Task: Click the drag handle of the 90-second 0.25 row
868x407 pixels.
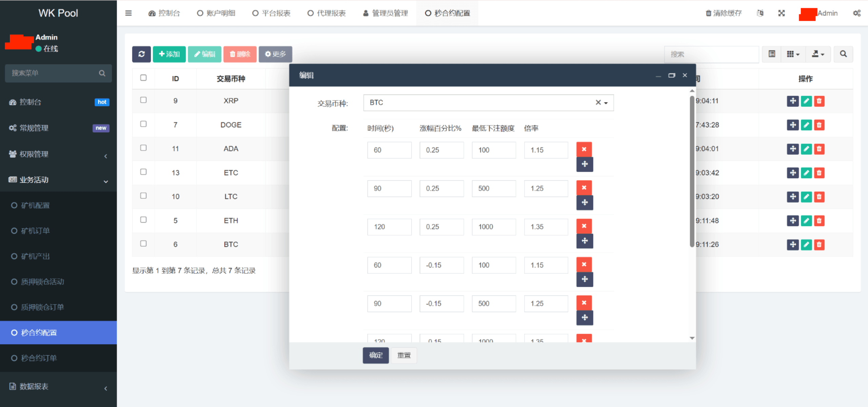Action: [x=585, y=203]
